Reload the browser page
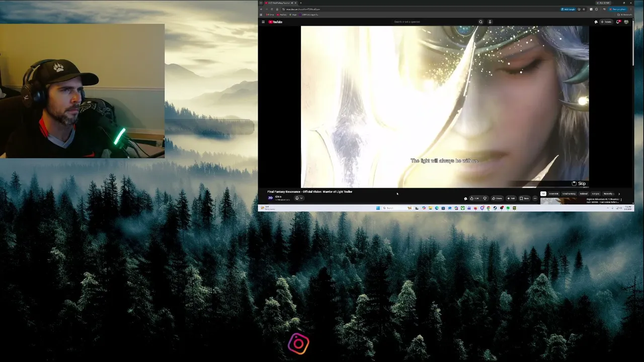Screen dimensions: 644x362 (x=272, y=9)
